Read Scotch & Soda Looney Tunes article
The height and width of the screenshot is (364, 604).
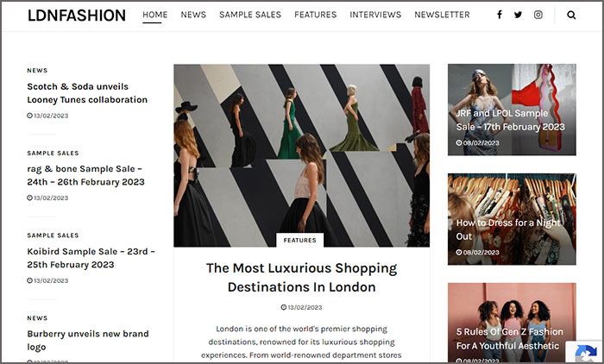pyautogui.click(x=87, y=93)
